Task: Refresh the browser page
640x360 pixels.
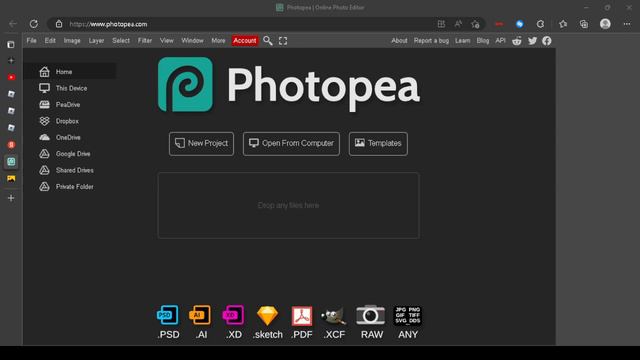Action: [x=33, y=24]
